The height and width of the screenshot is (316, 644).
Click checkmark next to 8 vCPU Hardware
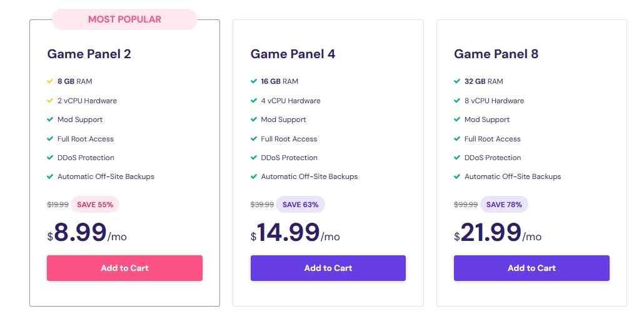point(457,101)
